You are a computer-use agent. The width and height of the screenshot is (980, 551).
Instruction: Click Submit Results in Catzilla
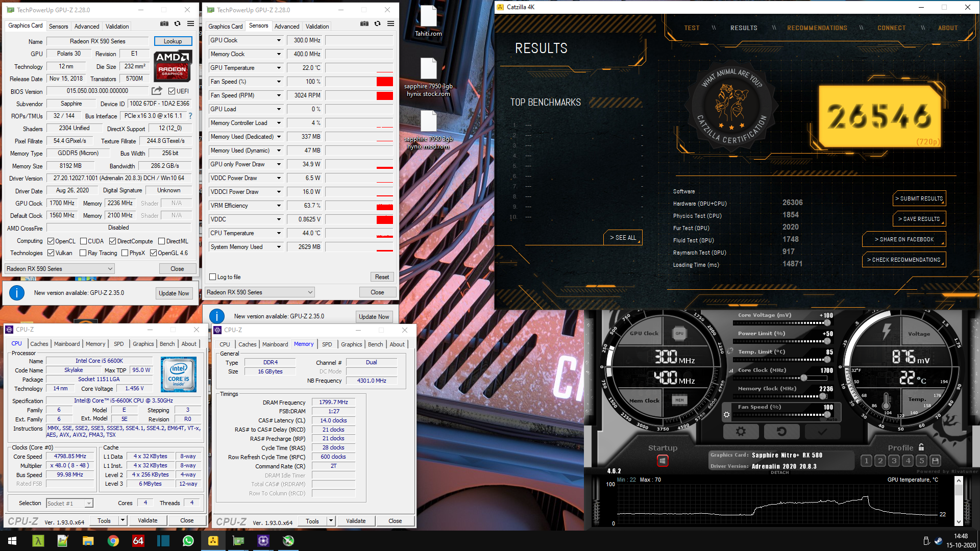[919, 198]
